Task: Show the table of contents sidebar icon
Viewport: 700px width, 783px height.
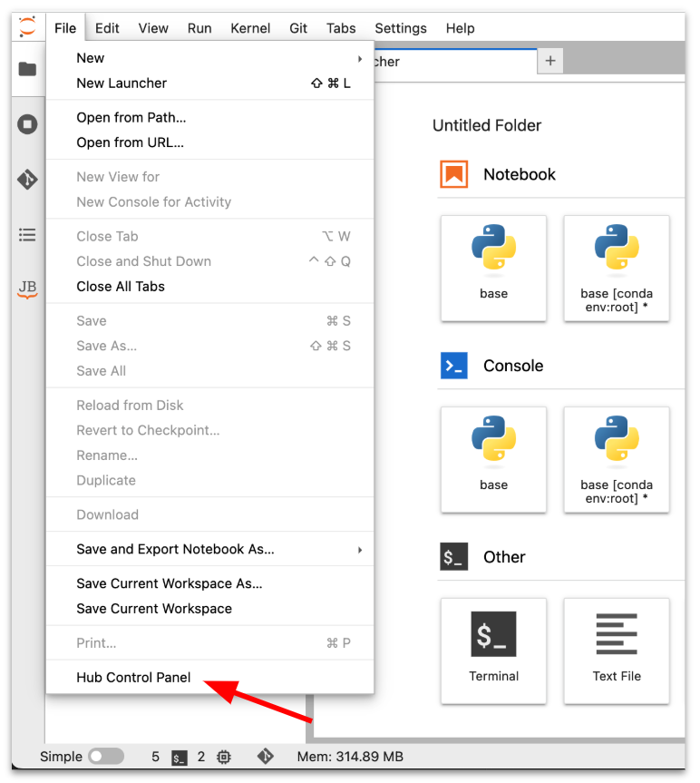Action: coord(27,235)
